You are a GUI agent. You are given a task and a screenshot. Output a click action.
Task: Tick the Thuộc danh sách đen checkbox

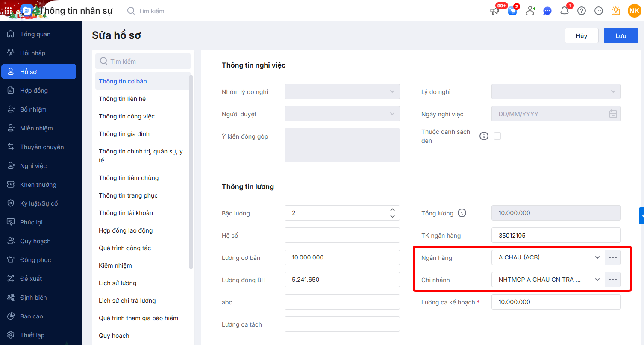point(497,136)
